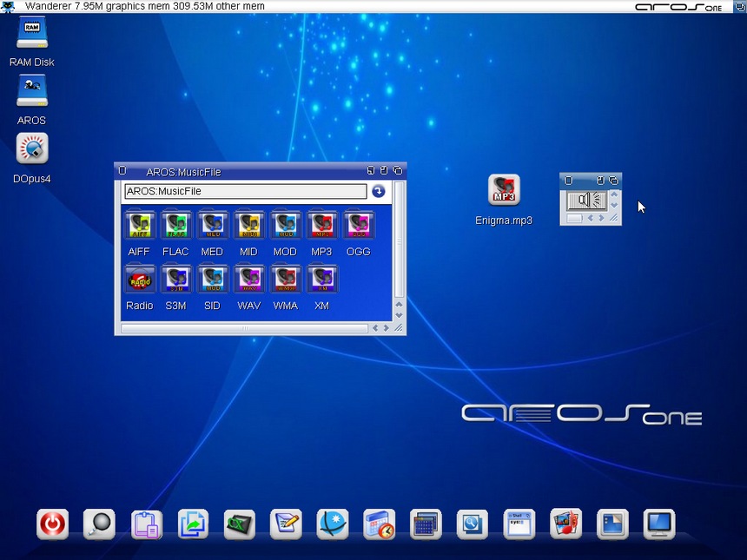
Task: Select the WAV folder icon
Action: tap(248, 280)
